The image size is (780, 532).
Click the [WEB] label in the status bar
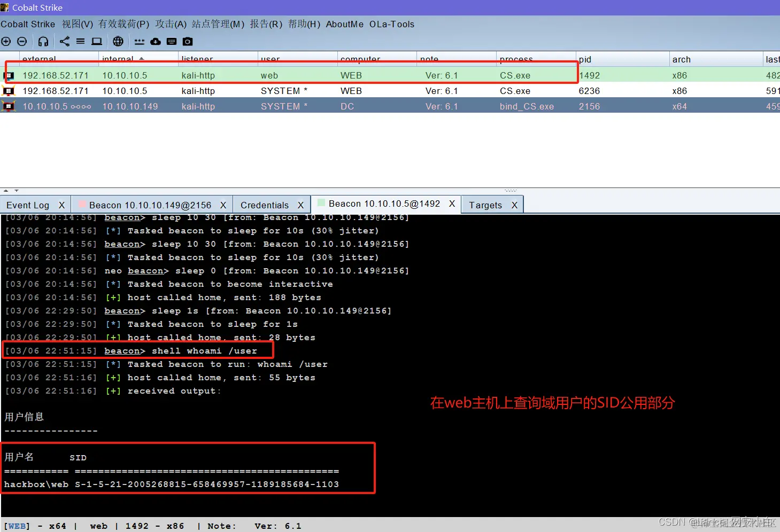(17, 526)
